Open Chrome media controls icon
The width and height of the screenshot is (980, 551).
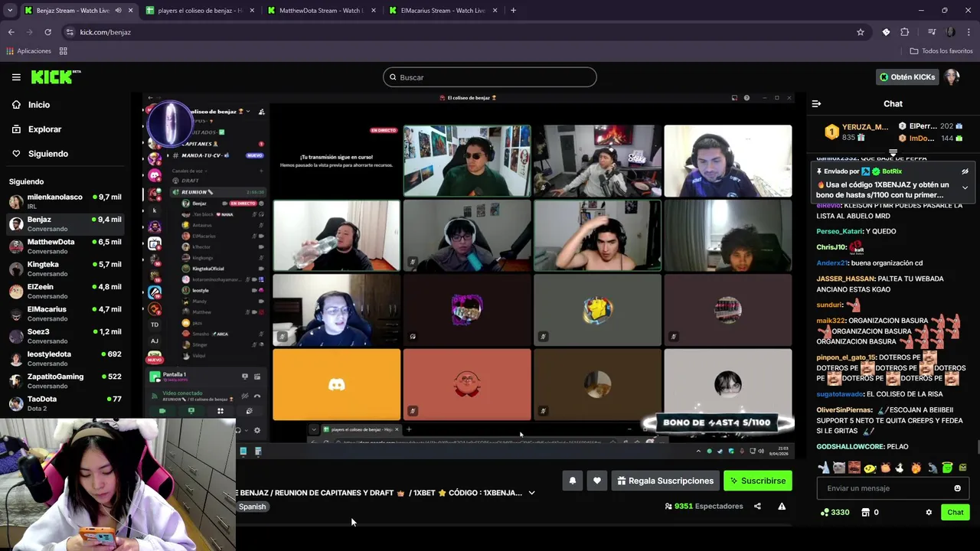coord(932,32)
